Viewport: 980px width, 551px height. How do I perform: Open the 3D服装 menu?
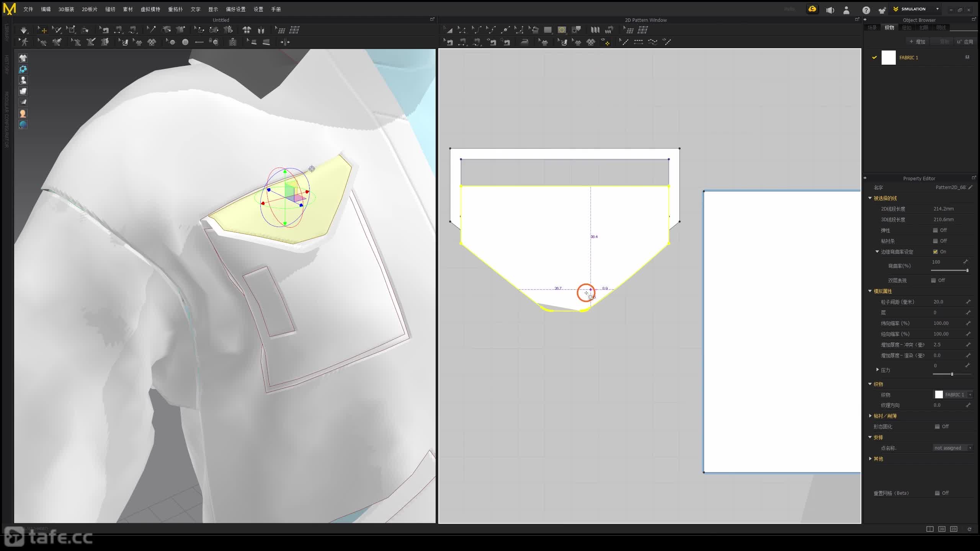(x=66, y=9)
